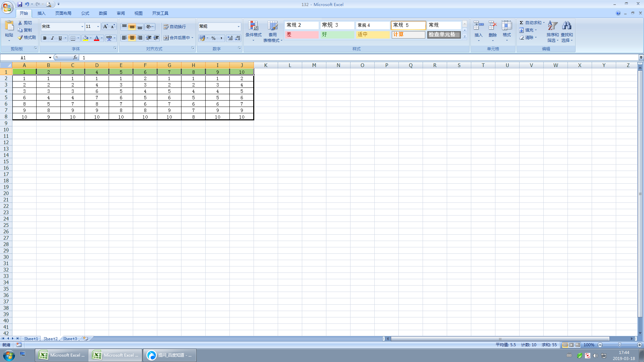Toggle wrap text option
Image resolution: width=644 pixels, height=362 pixels.
click(175, 27)
